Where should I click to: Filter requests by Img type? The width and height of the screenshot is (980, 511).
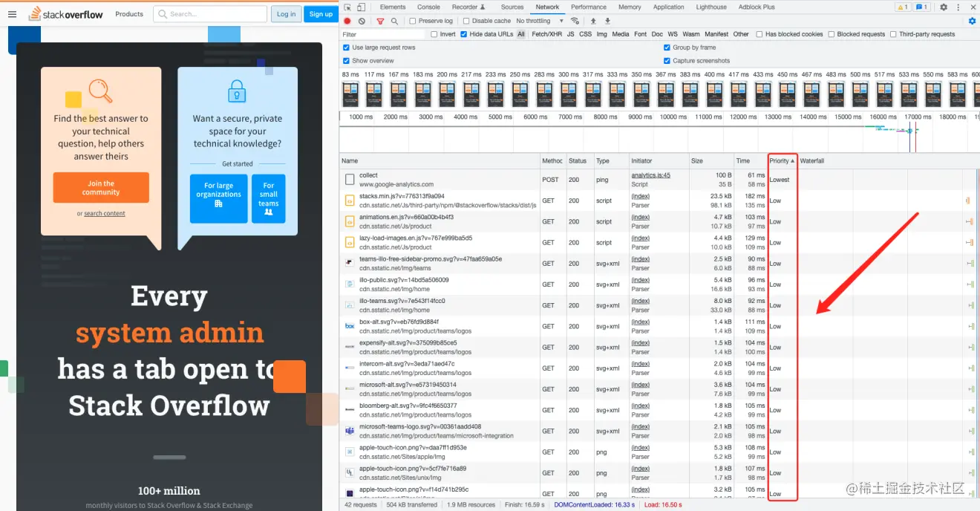click(x=601, y=34)
